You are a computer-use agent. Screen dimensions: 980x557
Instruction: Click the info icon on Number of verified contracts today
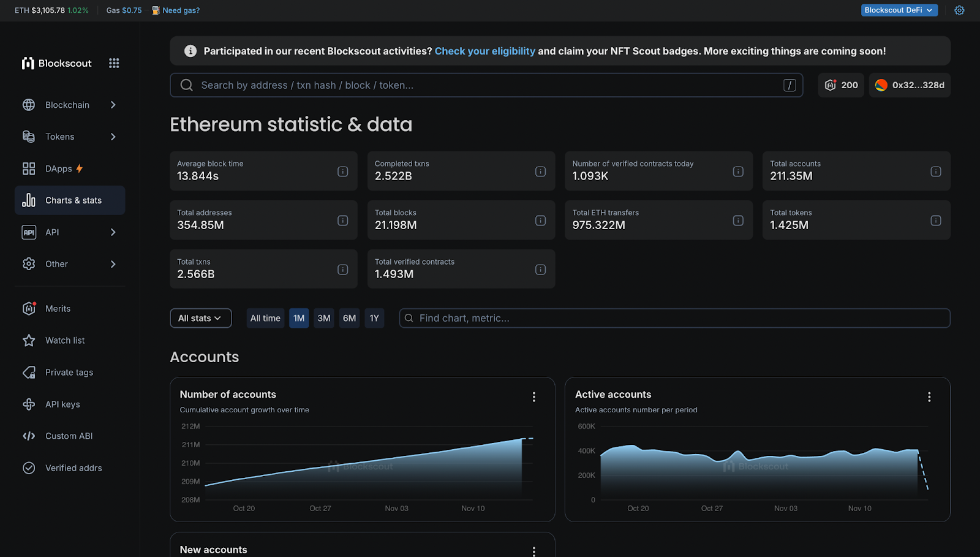pos(738,172)
